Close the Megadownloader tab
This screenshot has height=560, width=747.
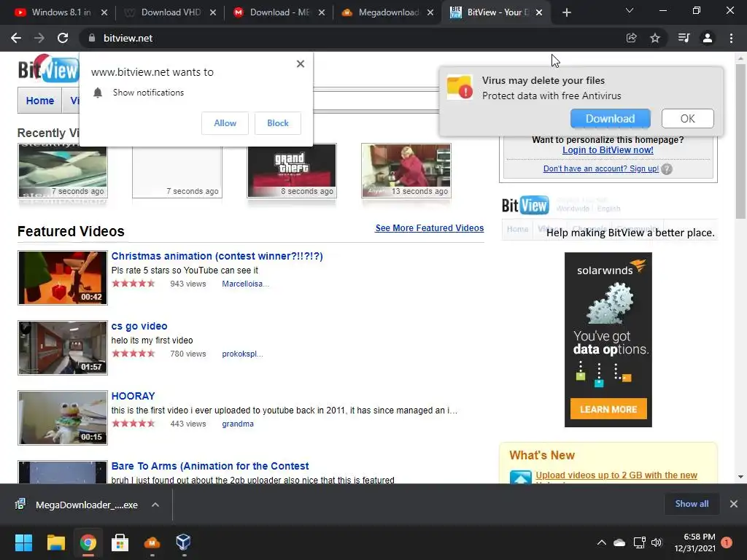[430, 12]
